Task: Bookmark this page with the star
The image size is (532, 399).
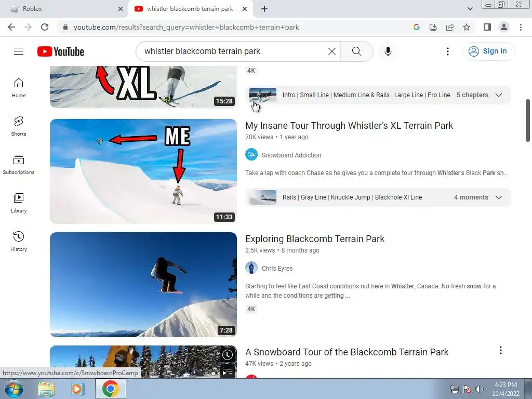Action: click(467, 27)
